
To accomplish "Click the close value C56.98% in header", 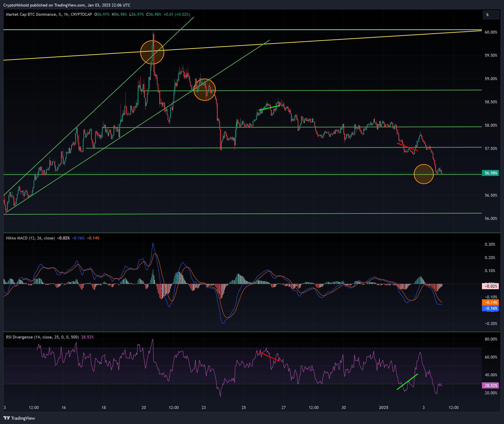I will pos(154,14).
